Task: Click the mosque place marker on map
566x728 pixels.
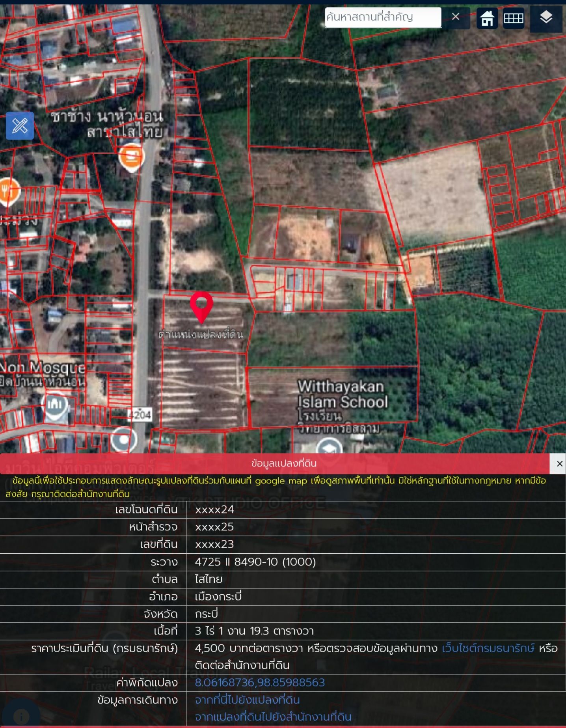Action: pyautogui.click(x=55, y=405)
